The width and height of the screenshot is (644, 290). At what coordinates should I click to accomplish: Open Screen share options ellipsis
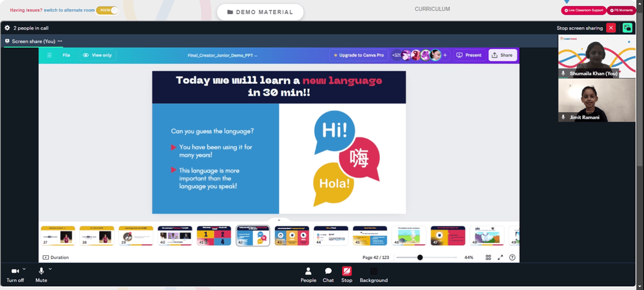(x=60, y=41)
